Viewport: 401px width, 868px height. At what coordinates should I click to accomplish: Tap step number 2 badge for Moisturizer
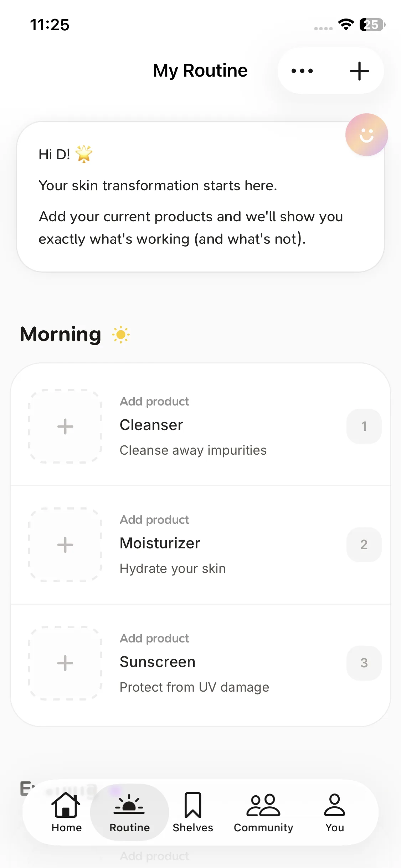tap(364, 544)
